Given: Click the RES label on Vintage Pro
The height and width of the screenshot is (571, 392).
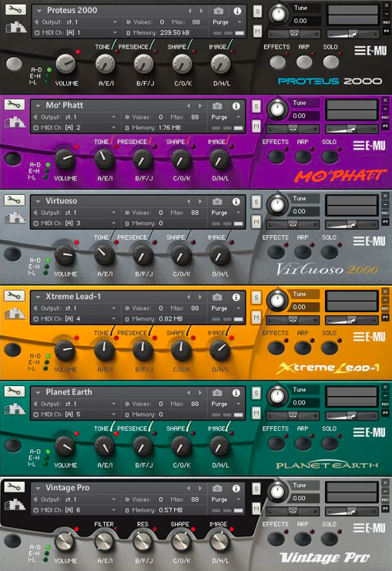Looking at the screenshot, I should pos(142,525).
